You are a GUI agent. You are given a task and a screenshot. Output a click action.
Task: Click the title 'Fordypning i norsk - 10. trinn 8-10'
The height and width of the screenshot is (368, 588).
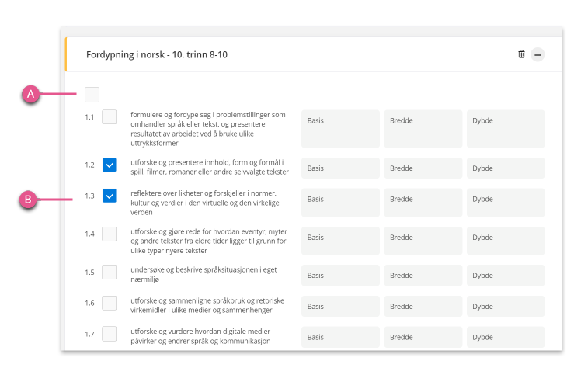point(157,54)
